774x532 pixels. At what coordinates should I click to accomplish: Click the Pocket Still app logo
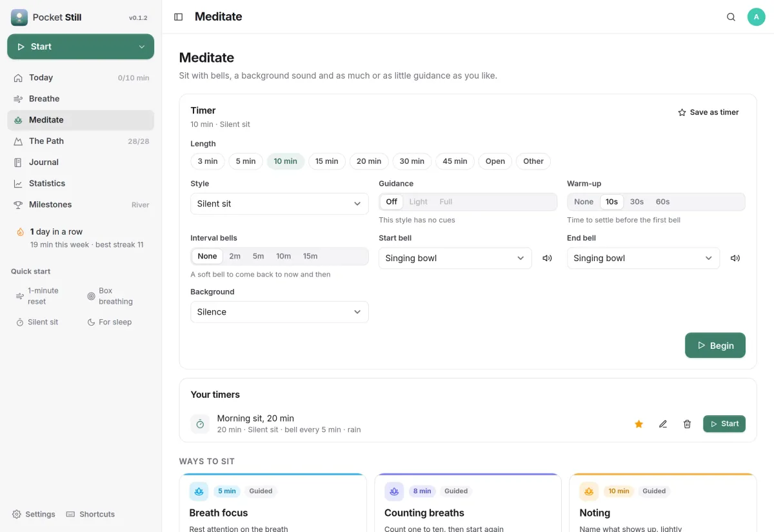pos(19,17)
